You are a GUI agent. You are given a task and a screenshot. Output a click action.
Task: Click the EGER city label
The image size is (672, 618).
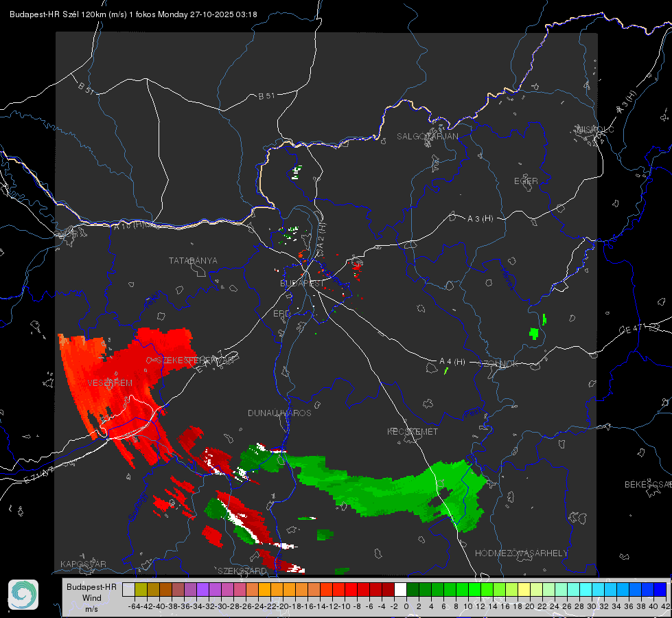click(526, 181)
